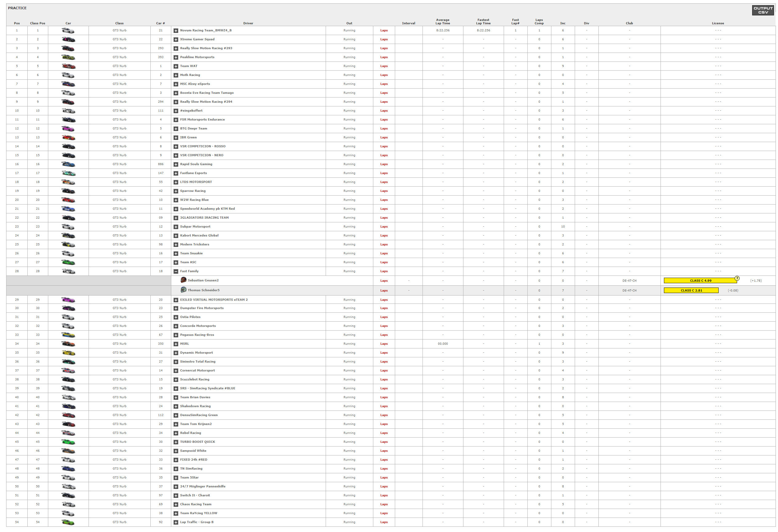The image size is (778, 532).
Task: Select driver name Thomas Schneider5
Action: coord(204,290)
